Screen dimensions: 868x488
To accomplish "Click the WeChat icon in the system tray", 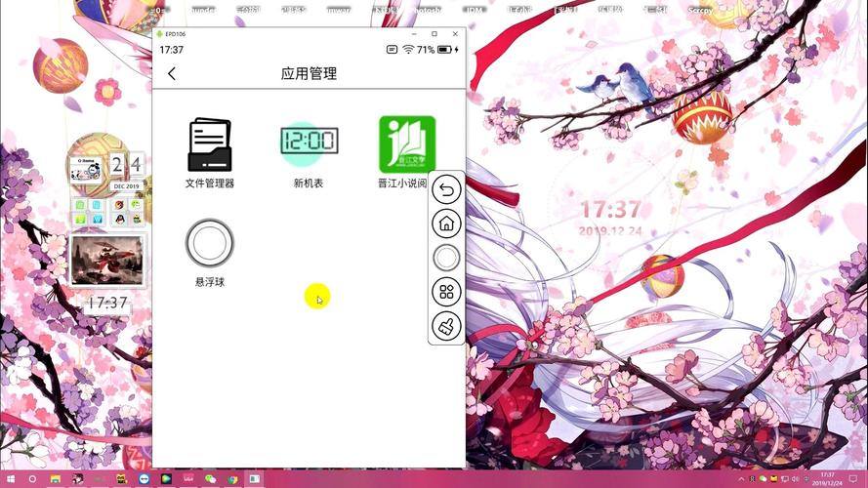I will [x=763, y=479].
